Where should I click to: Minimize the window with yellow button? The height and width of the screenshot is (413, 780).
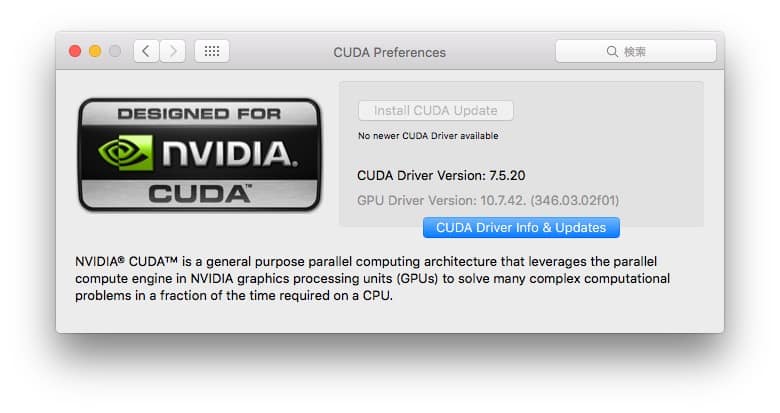tap(95, 51)
